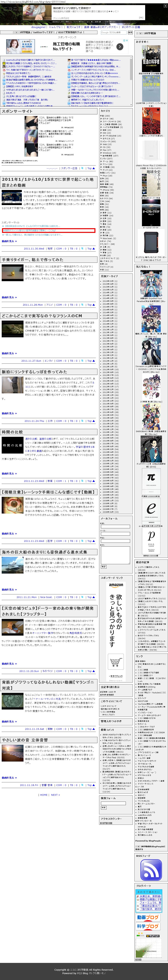Click Twitter icon under the 2011.11.30 earthquake post

(x=82, y=248)
